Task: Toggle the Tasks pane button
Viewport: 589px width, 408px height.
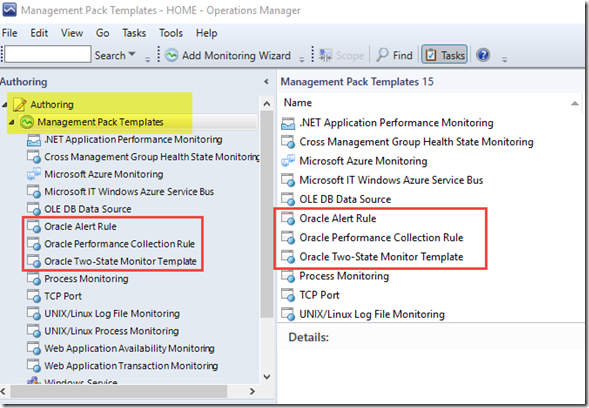Action: tap(444, 55)
